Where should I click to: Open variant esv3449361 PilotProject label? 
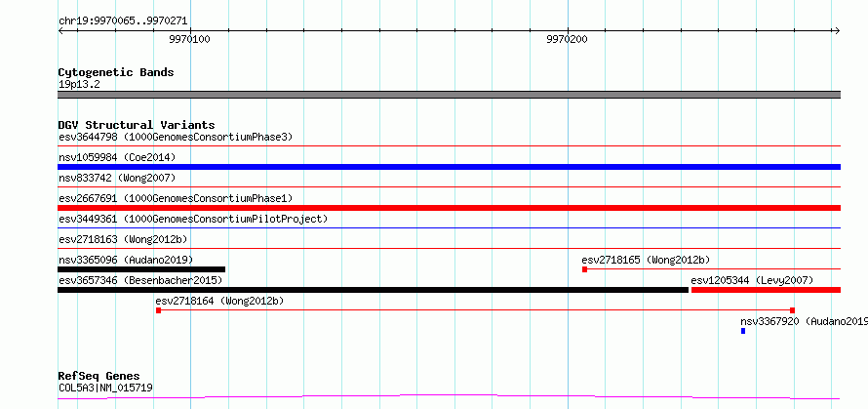(x=193, y=219)
